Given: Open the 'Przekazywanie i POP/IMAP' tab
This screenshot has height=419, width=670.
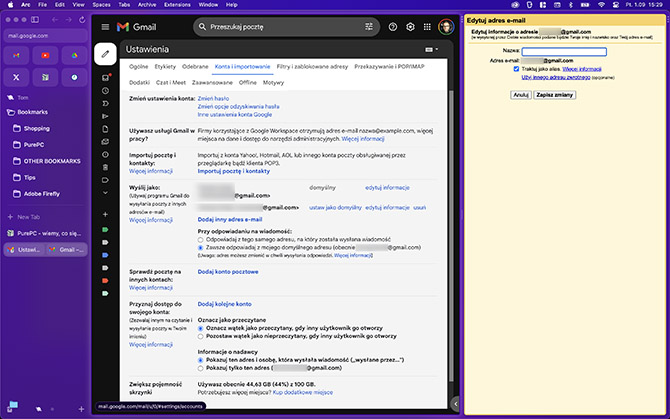Looking at the screenshot, I should pos(389,67).
